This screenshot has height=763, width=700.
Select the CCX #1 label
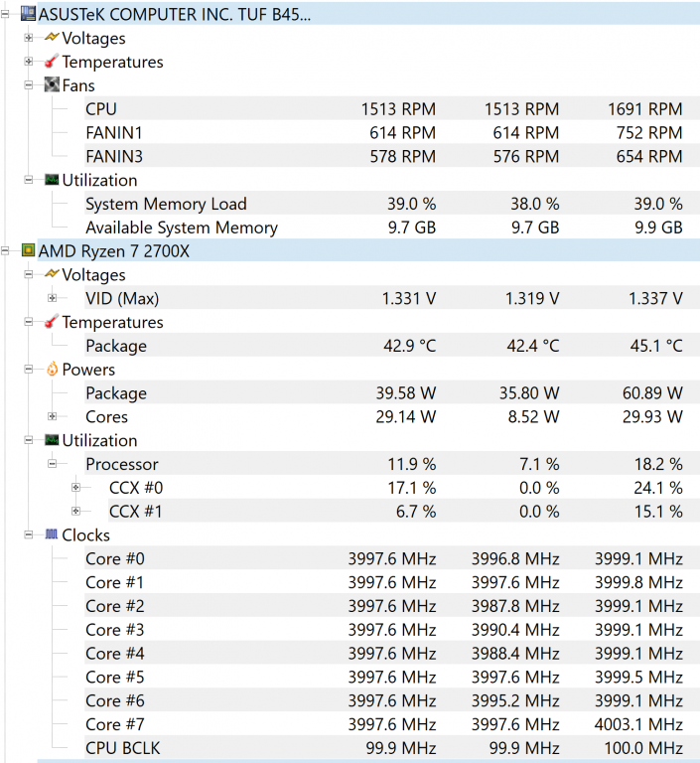tap(136, 512)
